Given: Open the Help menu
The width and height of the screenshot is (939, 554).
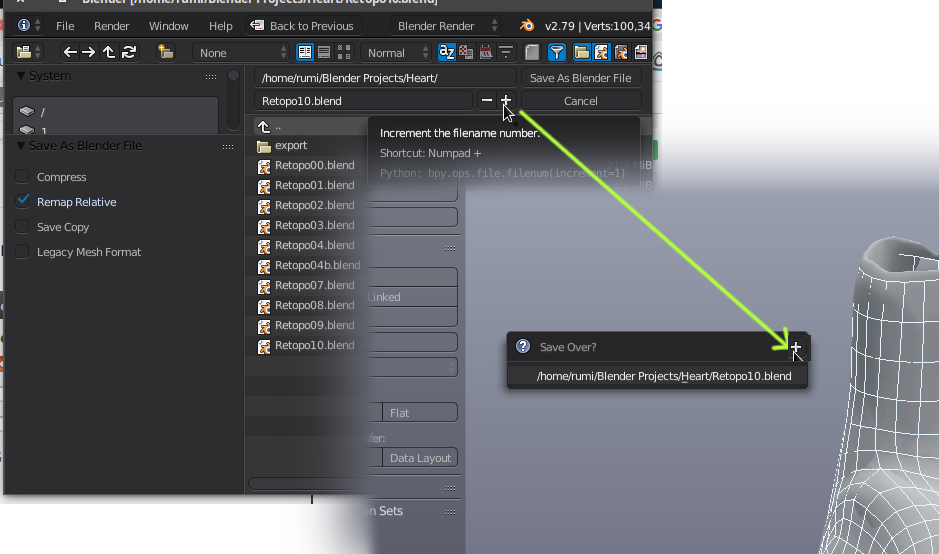Looking at the screenshot, I should click(220, 26).
